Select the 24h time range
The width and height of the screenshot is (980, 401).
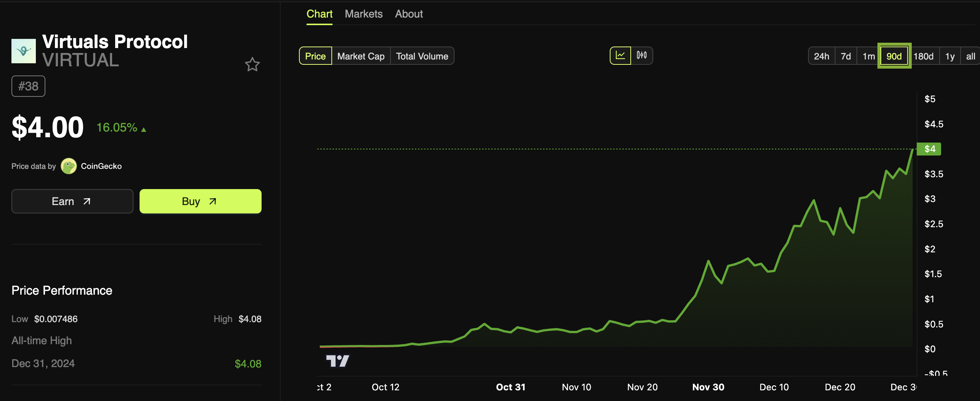(x=822, y=56)
